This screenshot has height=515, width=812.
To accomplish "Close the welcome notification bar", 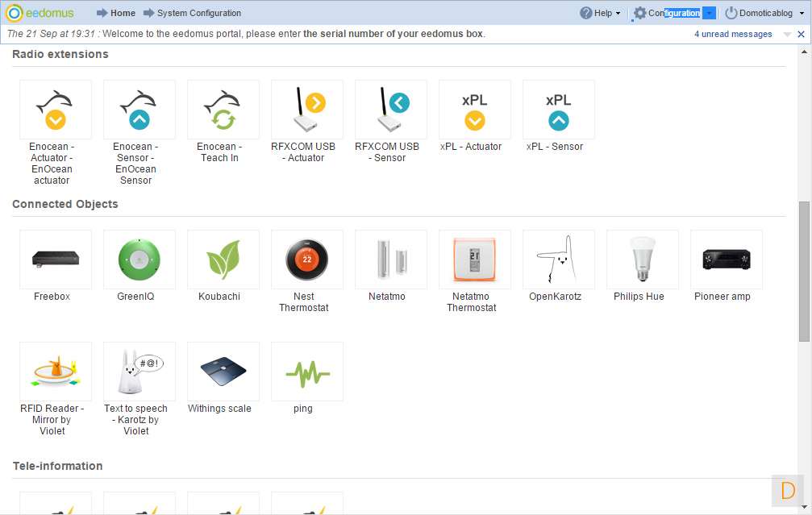I will tap(801, 35).
